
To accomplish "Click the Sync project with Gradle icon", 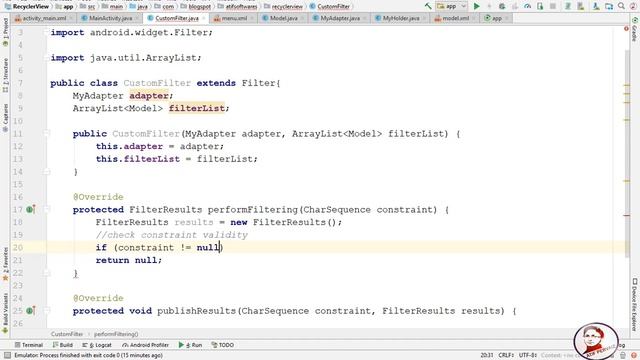I will point(568,6).
